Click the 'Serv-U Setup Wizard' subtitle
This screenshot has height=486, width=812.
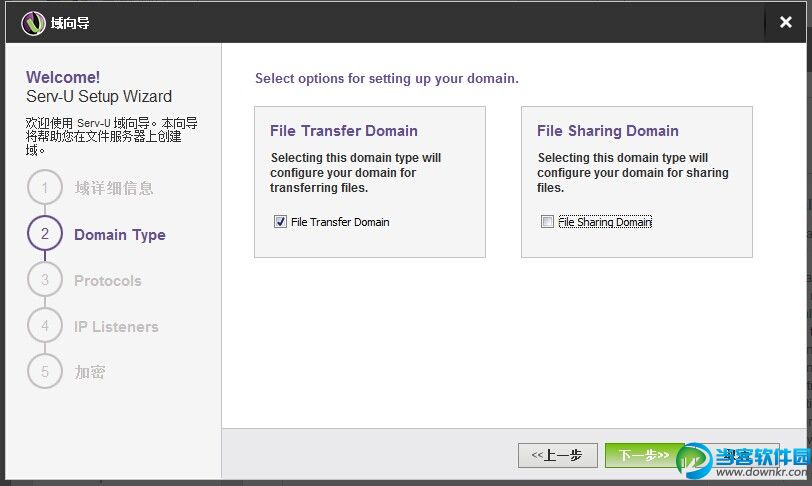99,96
